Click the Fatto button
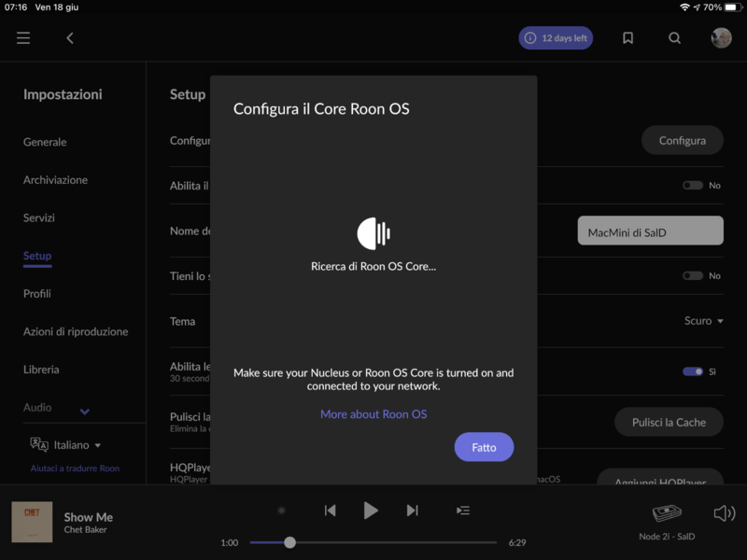Screen dimensions: 747x560 [484, 447]
